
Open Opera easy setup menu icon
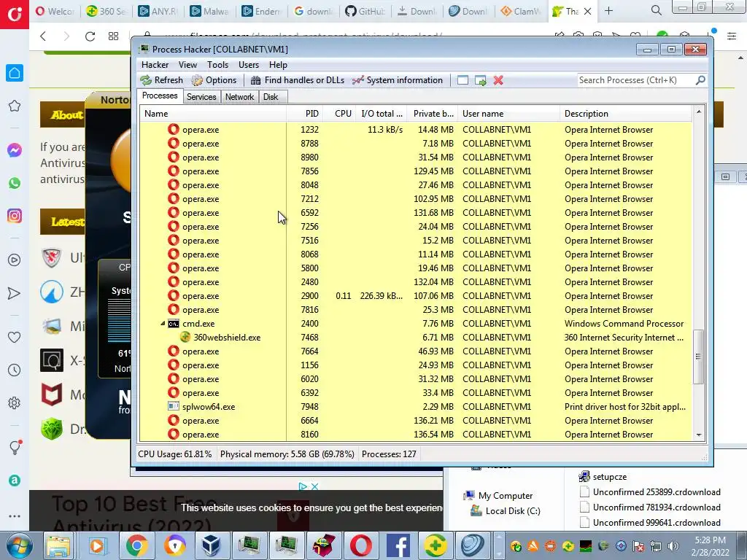[x=732, y=36]
